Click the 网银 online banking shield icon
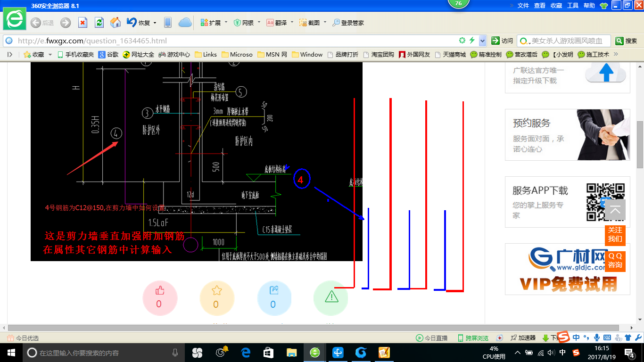This screenshot has width=644, height=362. click(x=238, y=23)
